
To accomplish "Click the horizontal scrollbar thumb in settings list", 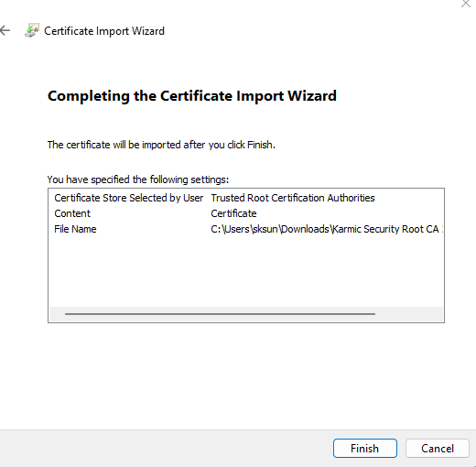I will 220,314.
